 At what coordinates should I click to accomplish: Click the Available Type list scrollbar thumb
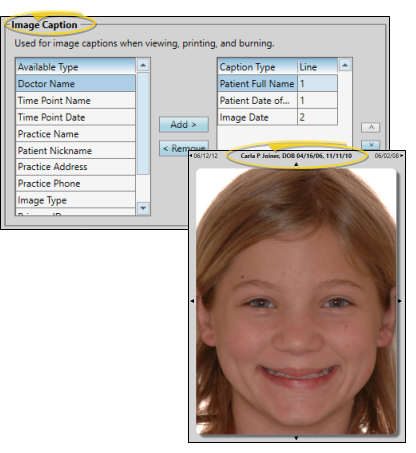[x=143, y=123]
